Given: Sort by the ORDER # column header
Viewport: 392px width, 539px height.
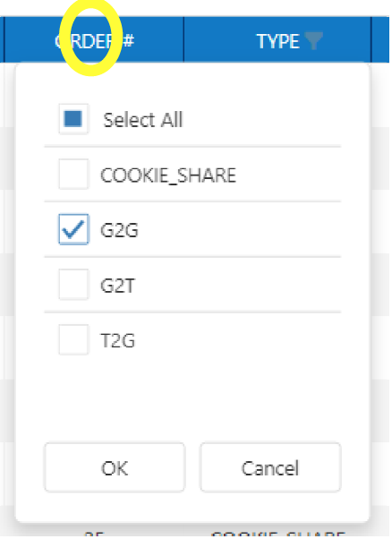Looking at the screenshot, I should (95, 41).
